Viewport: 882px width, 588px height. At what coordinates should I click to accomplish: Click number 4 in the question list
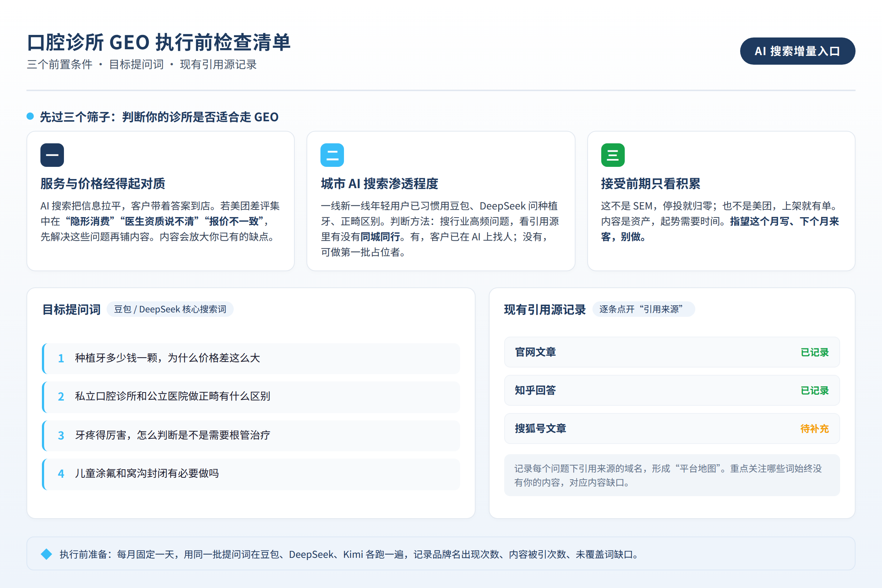pos(61,474)
